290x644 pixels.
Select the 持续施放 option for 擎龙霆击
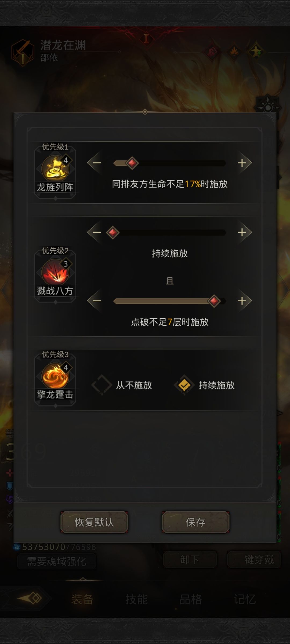coord(204,385)
